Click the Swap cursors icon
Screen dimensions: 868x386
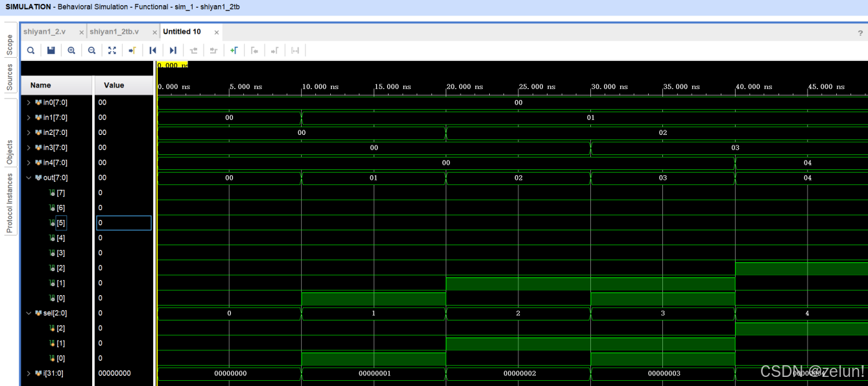(x=295, y=51)
